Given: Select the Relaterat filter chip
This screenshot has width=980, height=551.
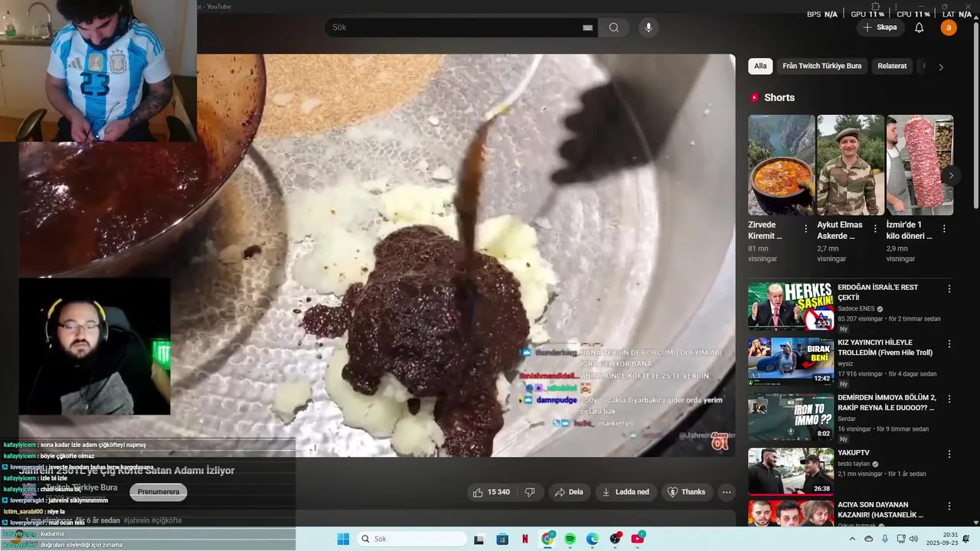Looking at the screenshot, I should tap(892, 66).
